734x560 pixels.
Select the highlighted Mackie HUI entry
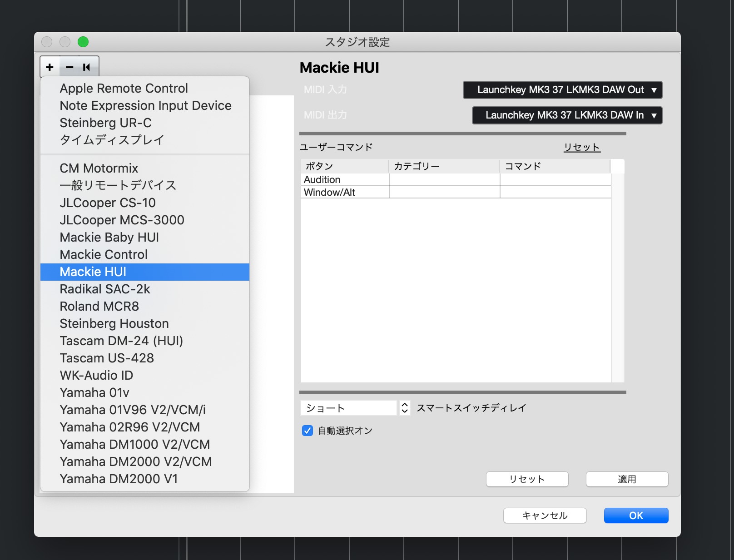pyautogui.click(x=145, y=272)
